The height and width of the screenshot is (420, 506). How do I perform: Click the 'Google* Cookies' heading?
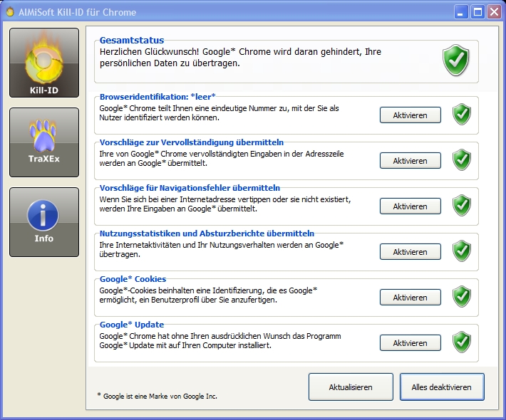pyautogui.click(x=133, y=279)
